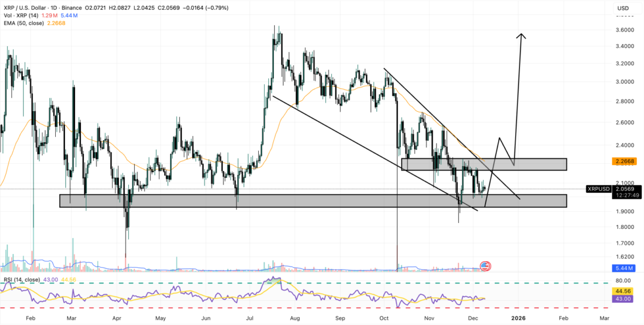The image size is (644, 325).
Task: Click the purple 43.00 RSI value label
Action: click(x=623, y=298)
